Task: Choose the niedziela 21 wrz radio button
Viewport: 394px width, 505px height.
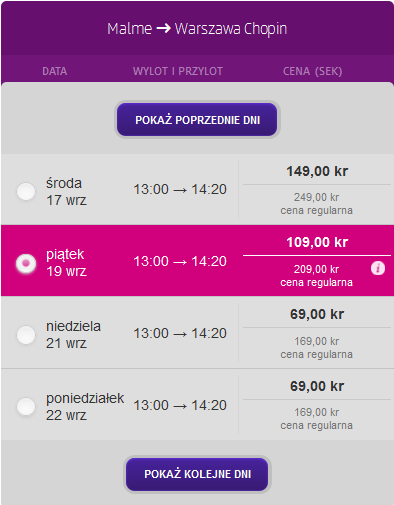Action: (26, 335)
